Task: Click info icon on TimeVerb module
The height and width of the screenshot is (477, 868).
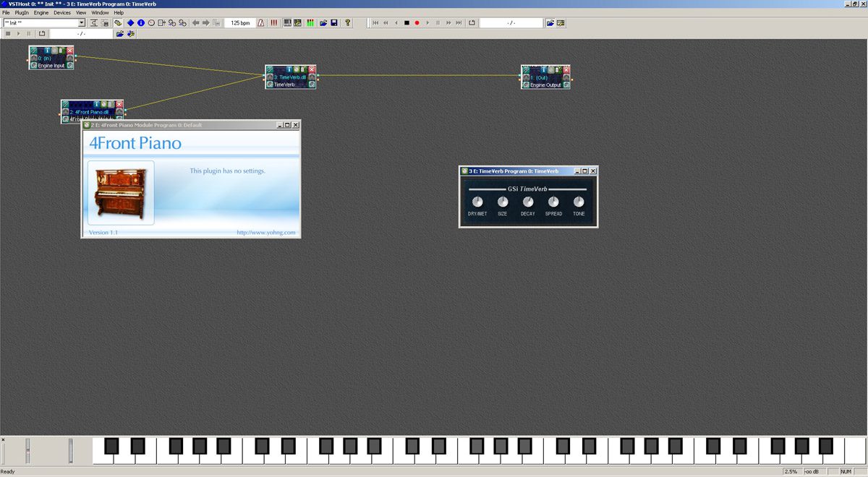Action: pyautogui.click(x=289, y=69)
